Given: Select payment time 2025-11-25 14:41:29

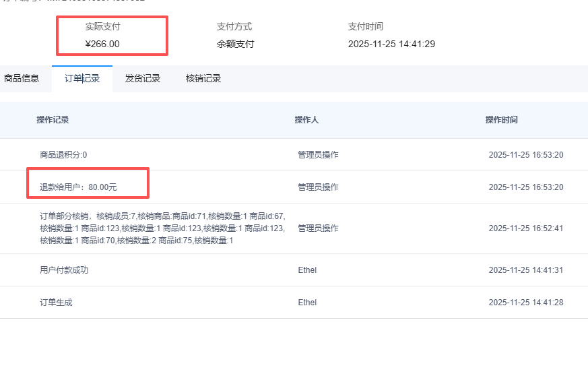Looking at the screenshot, I should pos(391,44).
